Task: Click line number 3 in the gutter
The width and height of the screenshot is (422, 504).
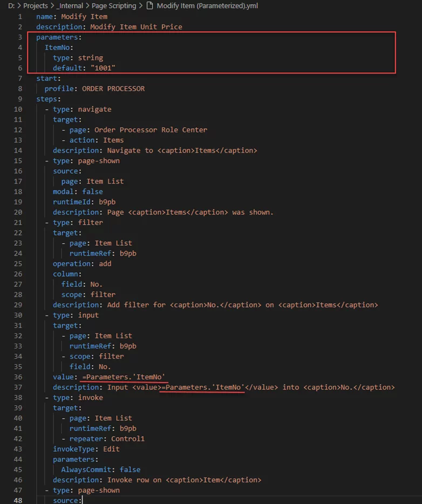Action: point(20,37)
